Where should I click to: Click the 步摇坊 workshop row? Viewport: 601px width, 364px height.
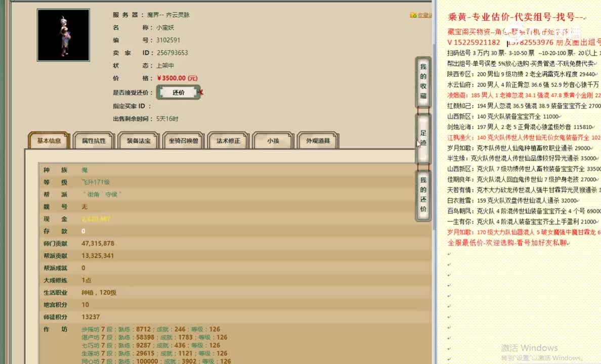[151, 329]
